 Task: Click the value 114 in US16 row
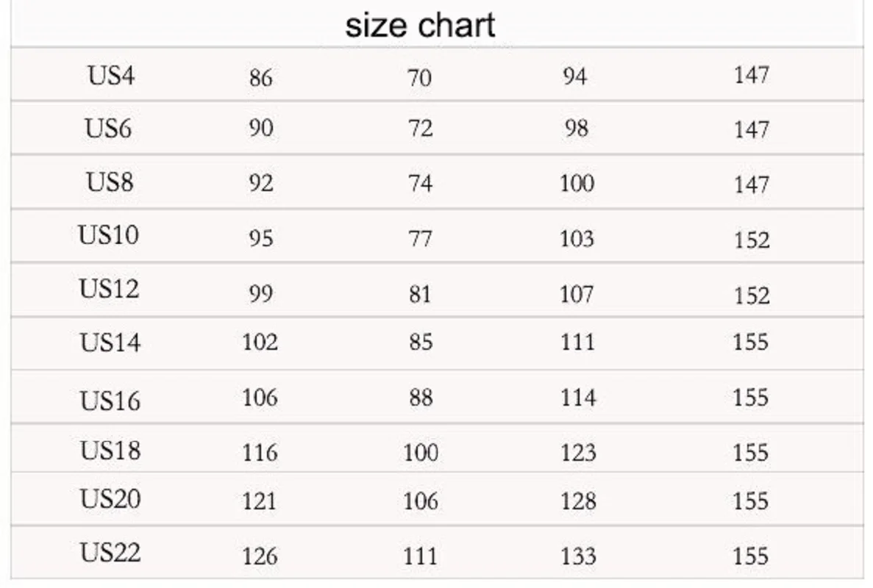click(578, 397)
